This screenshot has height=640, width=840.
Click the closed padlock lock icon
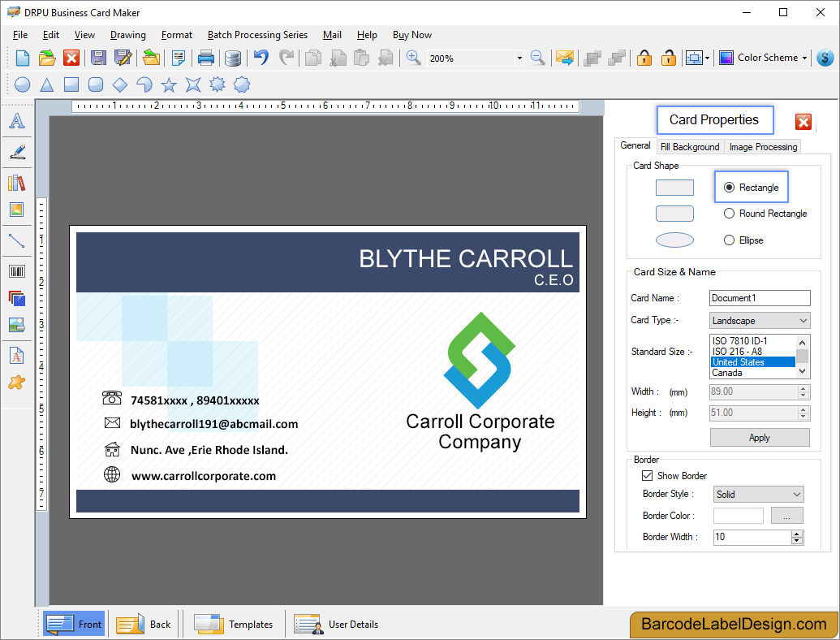click(x=644, y=58)
